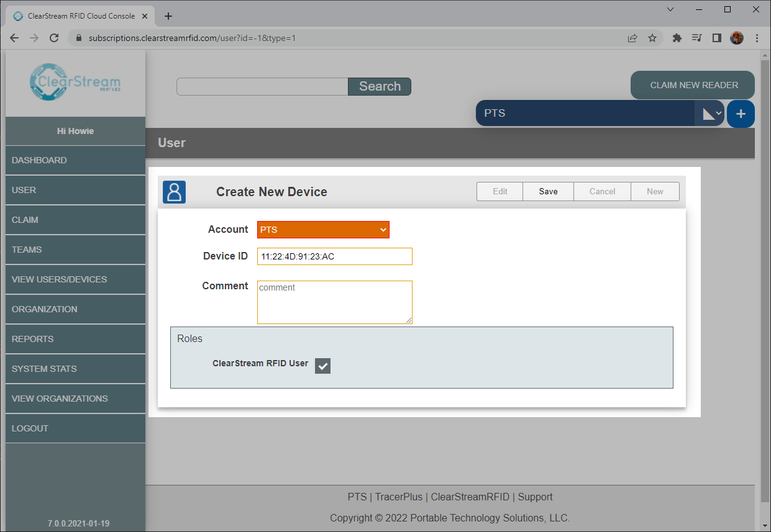Viewport: 771px width, 532px height.
Task: Open TEAMS in the sidebar
Action: coord(75,250)
